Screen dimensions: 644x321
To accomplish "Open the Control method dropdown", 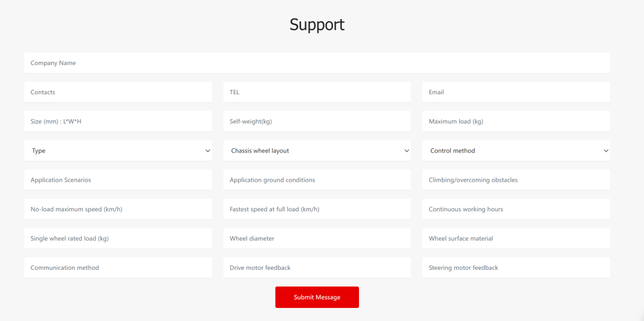I will point(516,151).
